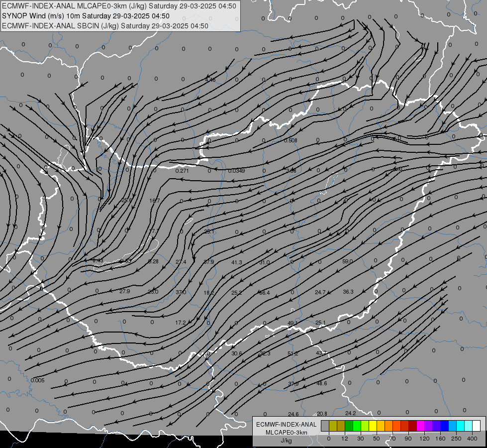Screen dimensions: 487x448
Task: Click the map value 0.0349
Action: (x=236, y=171)
